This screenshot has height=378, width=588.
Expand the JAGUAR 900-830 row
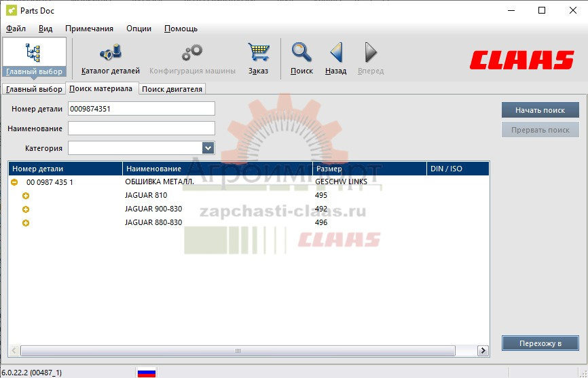pyautogui.click(x=26, y=209)
